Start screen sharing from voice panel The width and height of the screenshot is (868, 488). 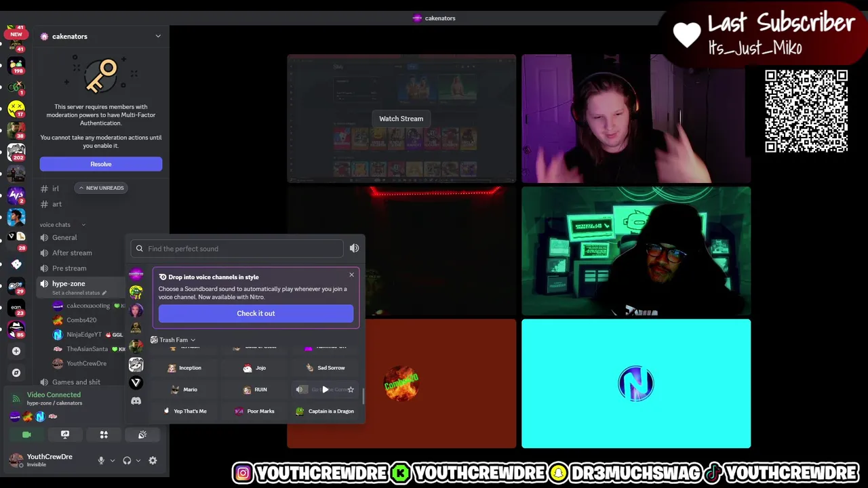tap(65, 434)
